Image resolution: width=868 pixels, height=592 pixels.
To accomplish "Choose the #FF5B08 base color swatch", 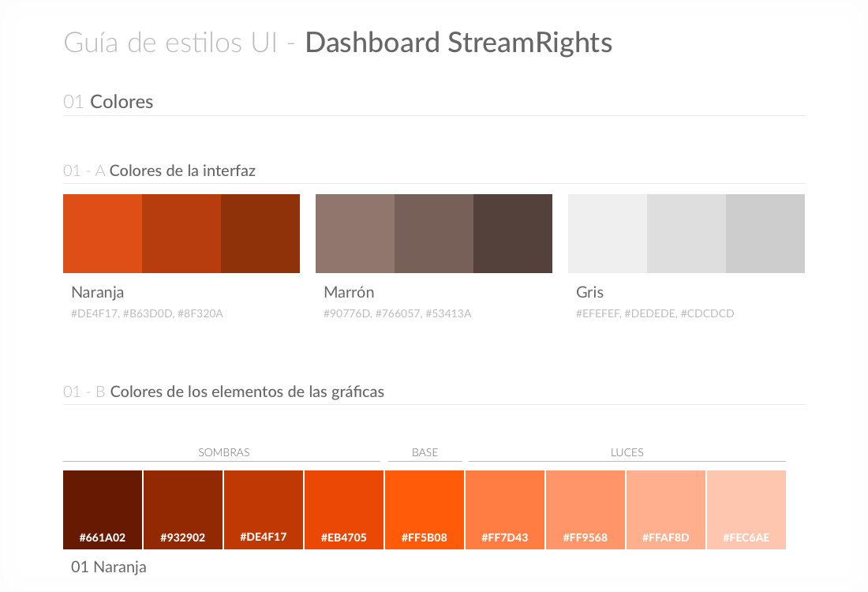I will coord(425,509).
